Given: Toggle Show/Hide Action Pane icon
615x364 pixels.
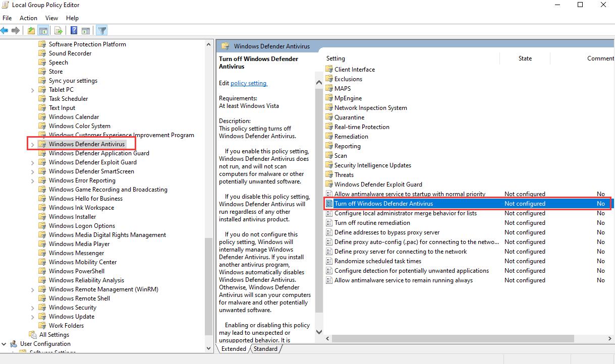Looking at the screenshot, I should (86, 31).
